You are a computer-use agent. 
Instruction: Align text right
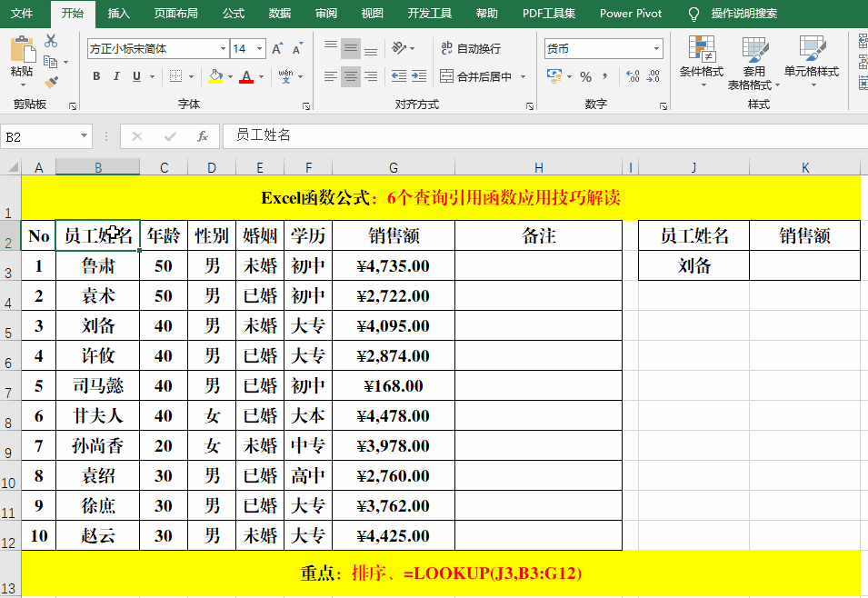point(371,76)
